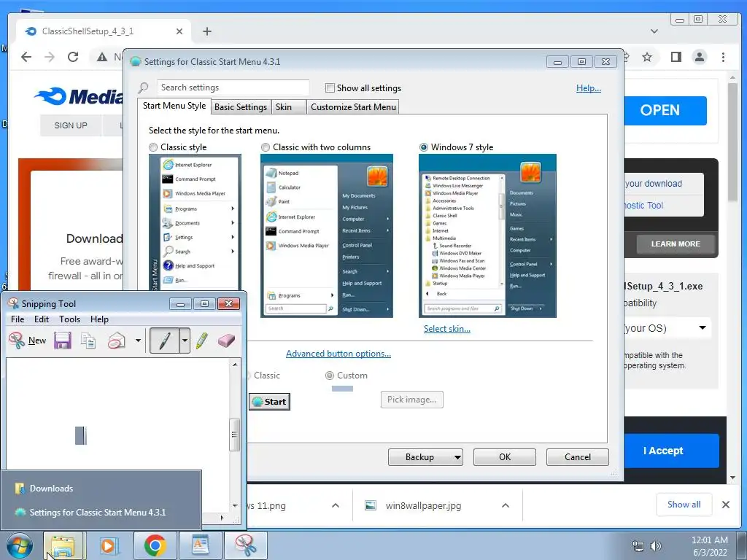Close the ClassicShellSetup_4_3_1 tab
The height and width of the screenshot is (560, 747).
(179, 31)
